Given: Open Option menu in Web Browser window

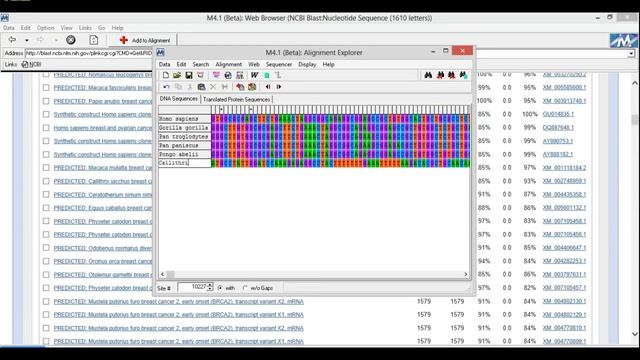Looking at the screenshot, I should 45,28.
